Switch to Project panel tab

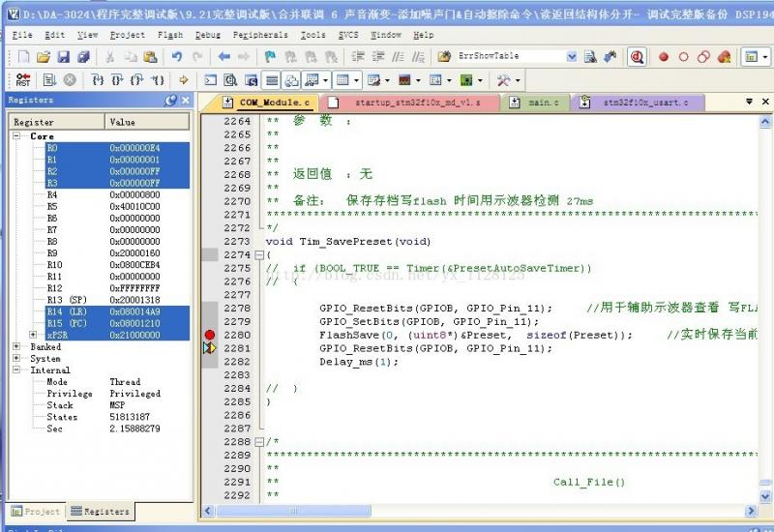tap(36, 512)
